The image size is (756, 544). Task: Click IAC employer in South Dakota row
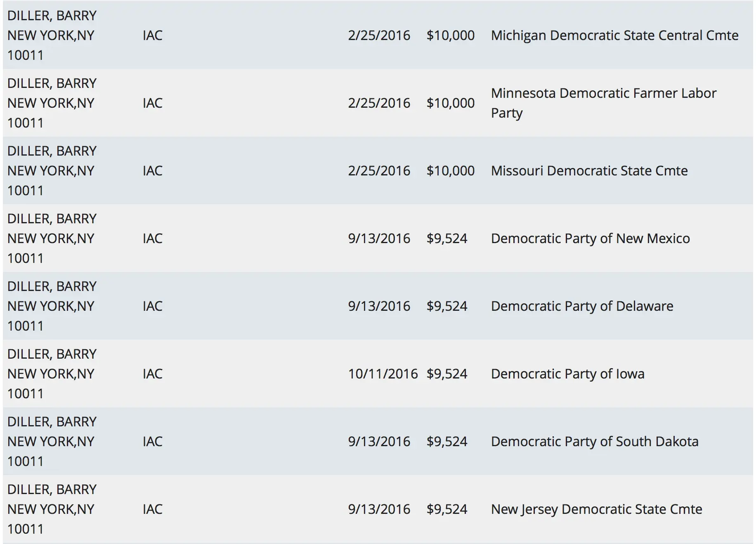[x=152, y=442]
